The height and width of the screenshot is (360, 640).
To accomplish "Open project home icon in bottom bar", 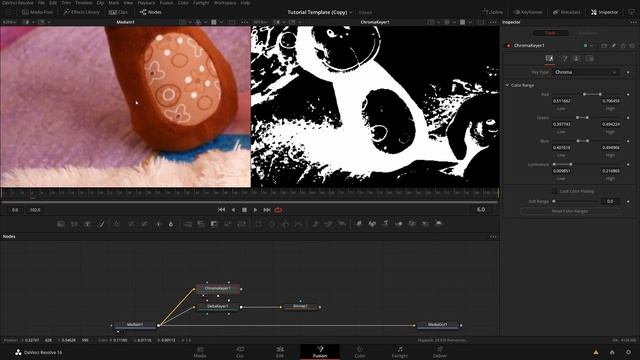I will [612, 352].
